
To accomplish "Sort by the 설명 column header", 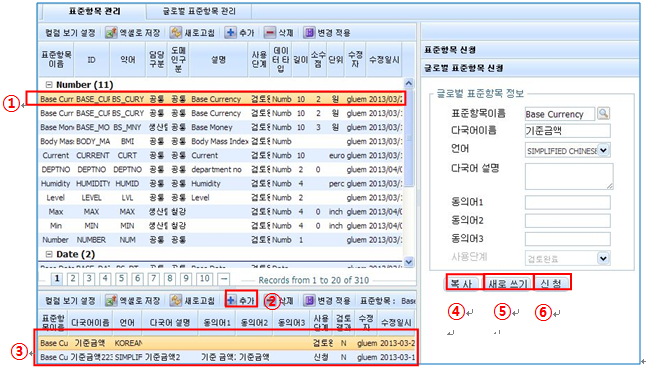I will coord(218,60).
